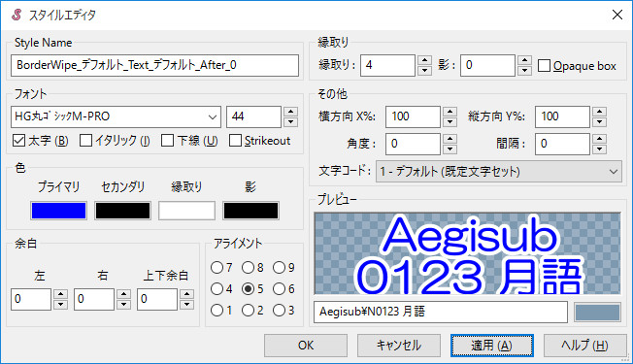Screen dimensions: 633x364
Task: Click the キャンセル button
Action: (398, 346)
